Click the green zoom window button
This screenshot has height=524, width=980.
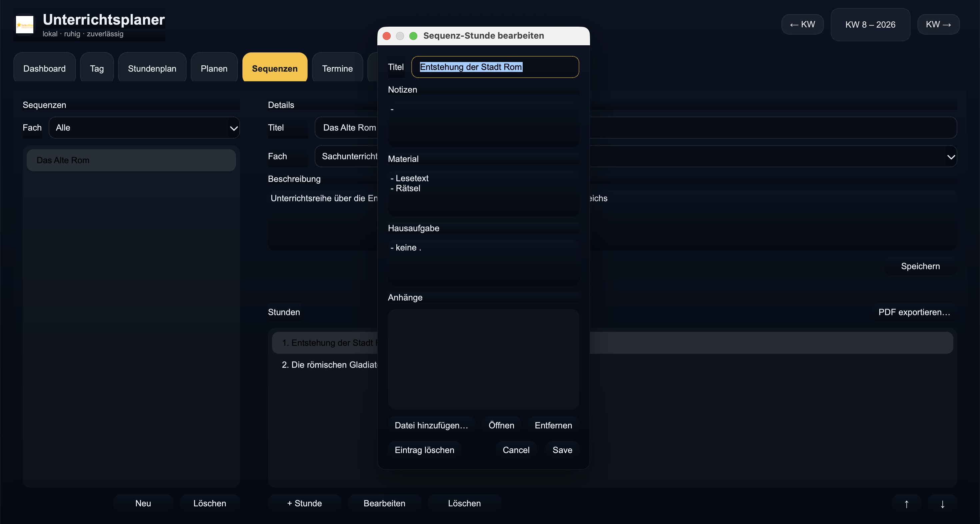(x=413, y=36)
